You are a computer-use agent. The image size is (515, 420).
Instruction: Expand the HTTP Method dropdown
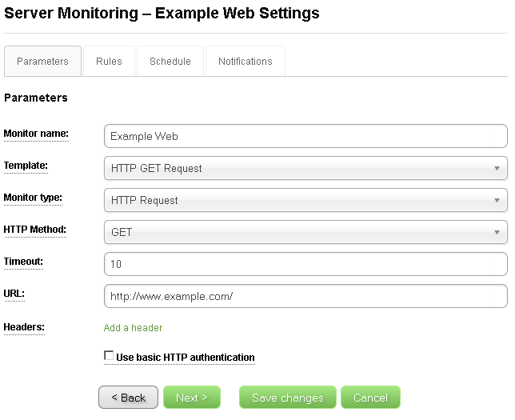[305, 232]
